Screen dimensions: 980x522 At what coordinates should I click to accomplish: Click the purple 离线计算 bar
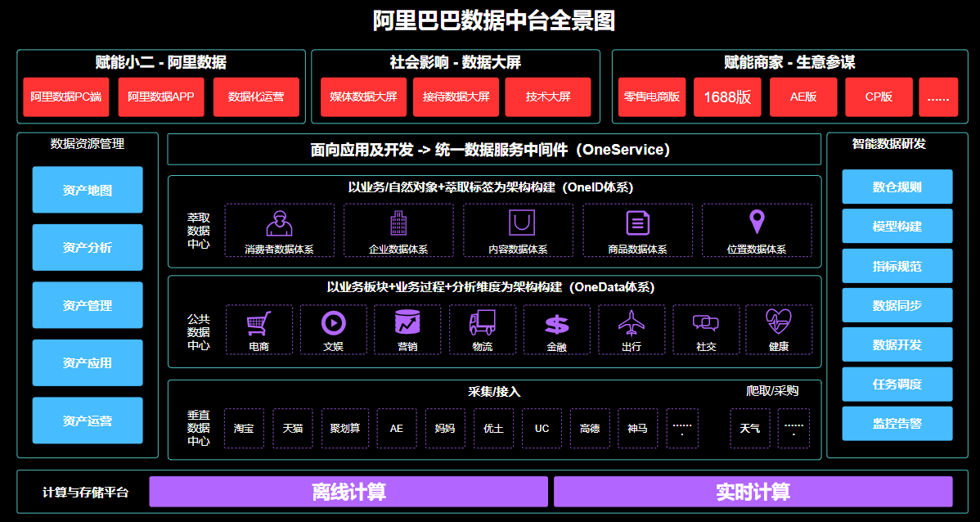(348, 492)
